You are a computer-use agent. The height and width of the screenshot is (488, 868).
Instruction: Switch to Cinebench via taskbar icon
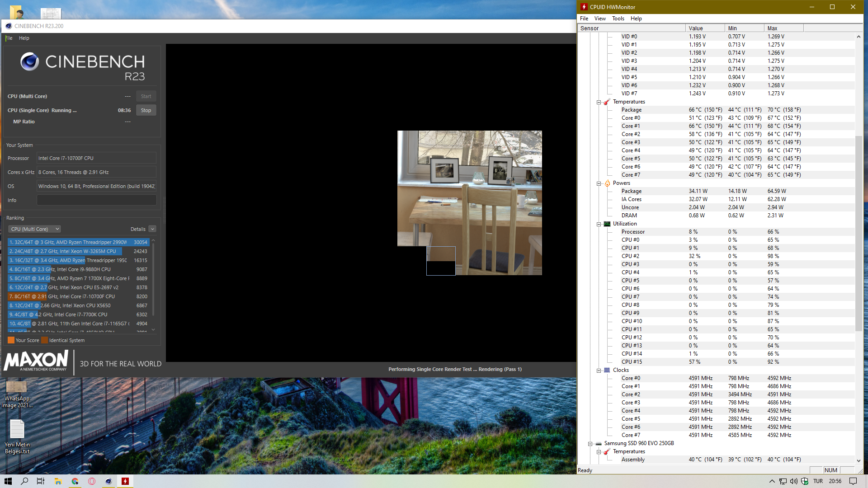(x=108, y=481)
